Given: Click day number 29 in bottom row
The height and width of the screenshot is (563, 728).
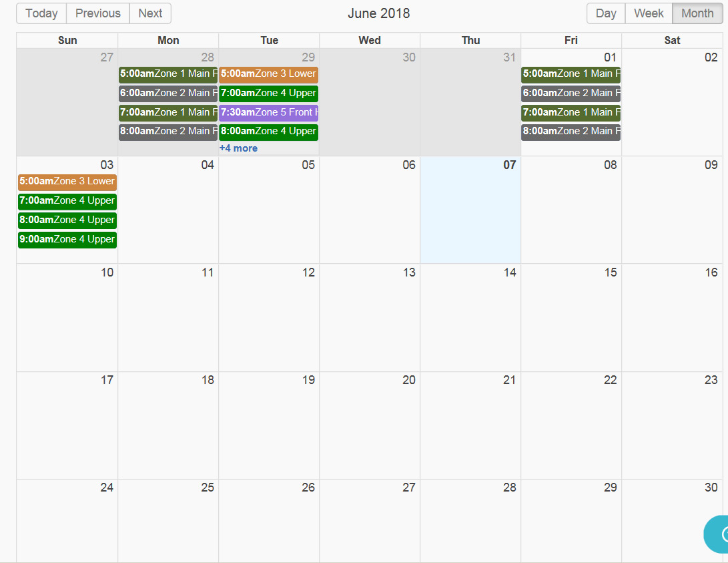Looking at the screenshot, I should (x=611, y=488).
